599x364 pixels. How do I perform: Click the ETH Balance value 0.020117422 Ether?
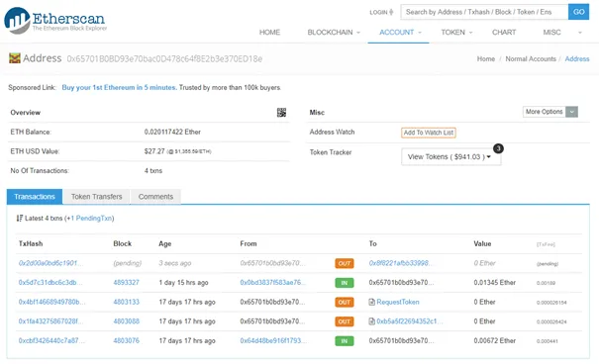pyautogui.click(x=172, y=132)
